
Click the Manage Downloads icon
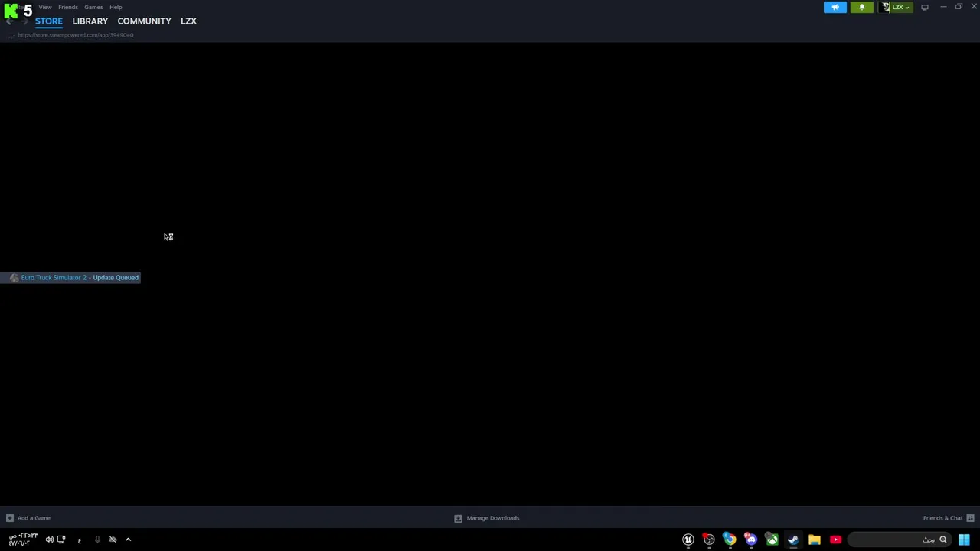458,518
